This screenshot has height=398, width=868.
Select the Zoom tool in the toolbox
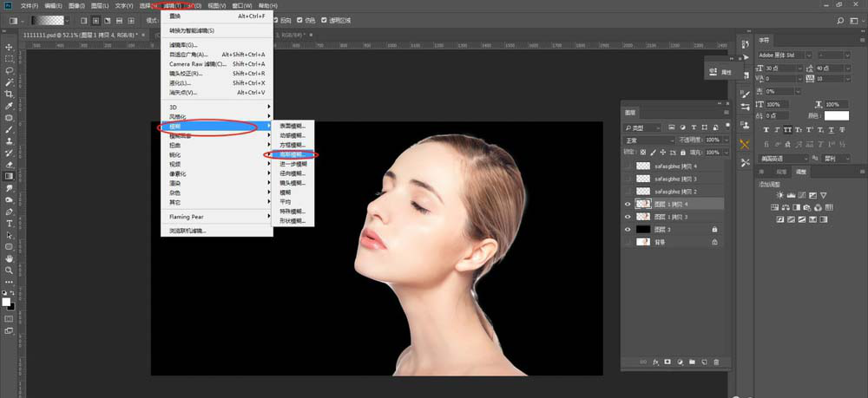coord(10,270)
